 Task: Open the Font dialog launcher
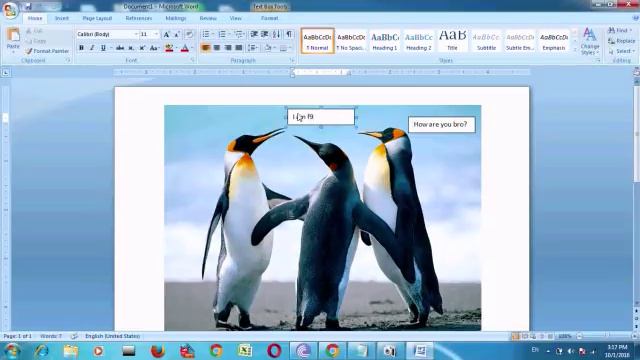192,60
